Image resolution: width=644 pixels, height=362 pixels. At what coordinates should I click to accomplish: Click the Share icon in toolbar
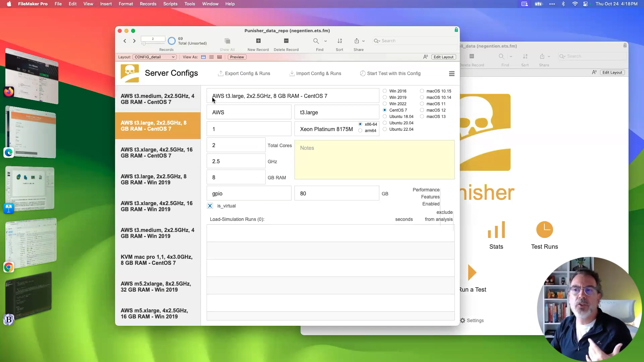pyautogui.click(x=357, y=41)
